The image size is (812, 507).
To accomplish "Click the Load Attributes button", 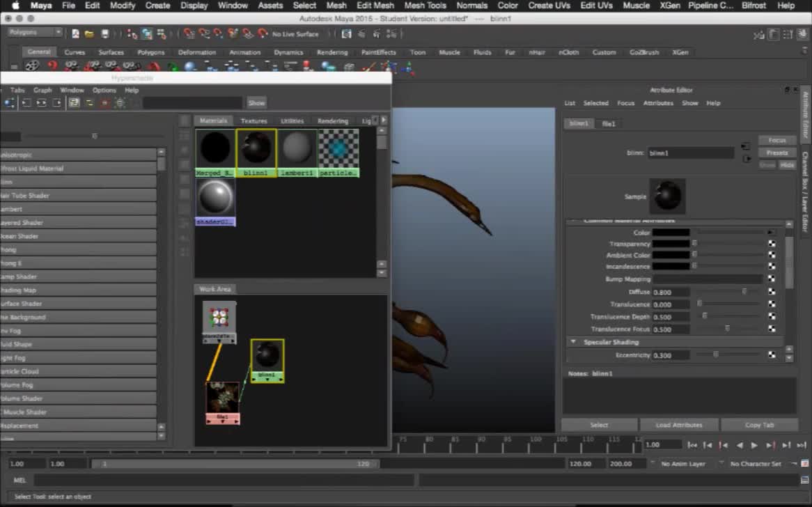I will point(679,425).
